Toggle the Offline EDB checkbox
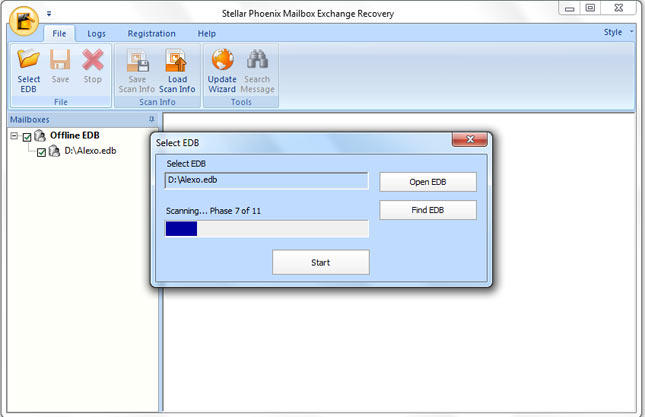645x417 pixels. pos(27,137)
